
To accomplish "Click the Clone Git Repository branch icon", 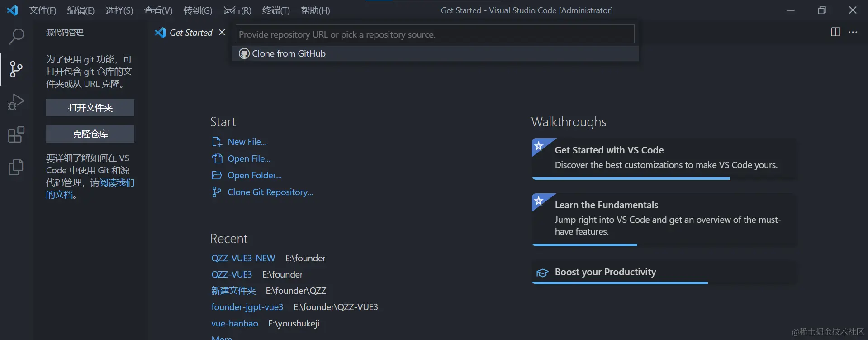I will click(217, 192).
